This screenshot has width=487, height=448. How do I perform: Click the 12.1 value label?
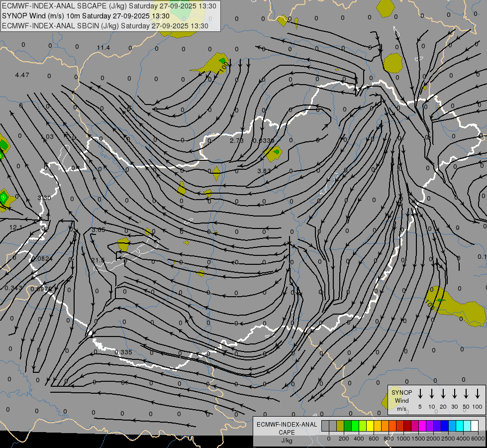click(15, 227)
